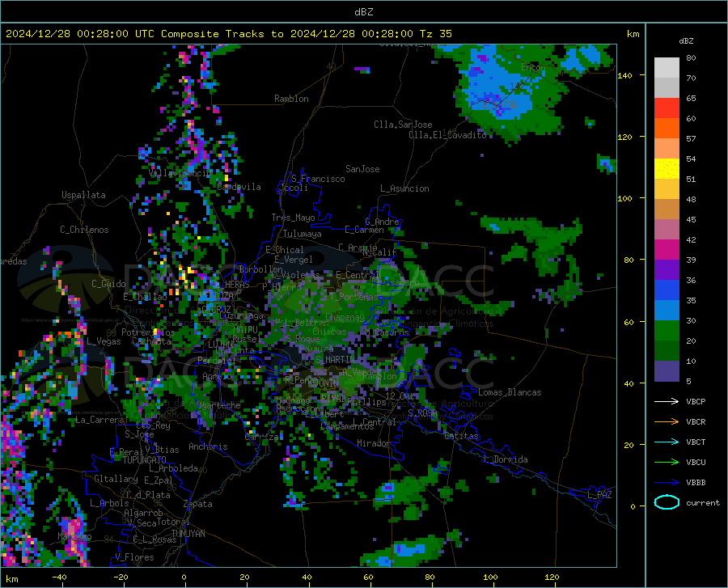Viewport: 728px width, 588px height.
Task: Click the 'dBZ' heading above color scale
Action: coord(686,40)
